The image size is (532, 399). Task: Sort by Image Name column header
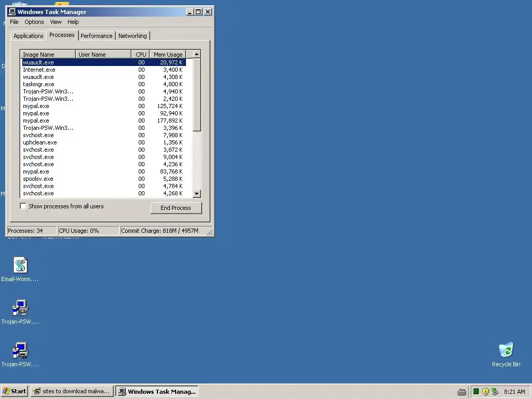pos(48,55)
